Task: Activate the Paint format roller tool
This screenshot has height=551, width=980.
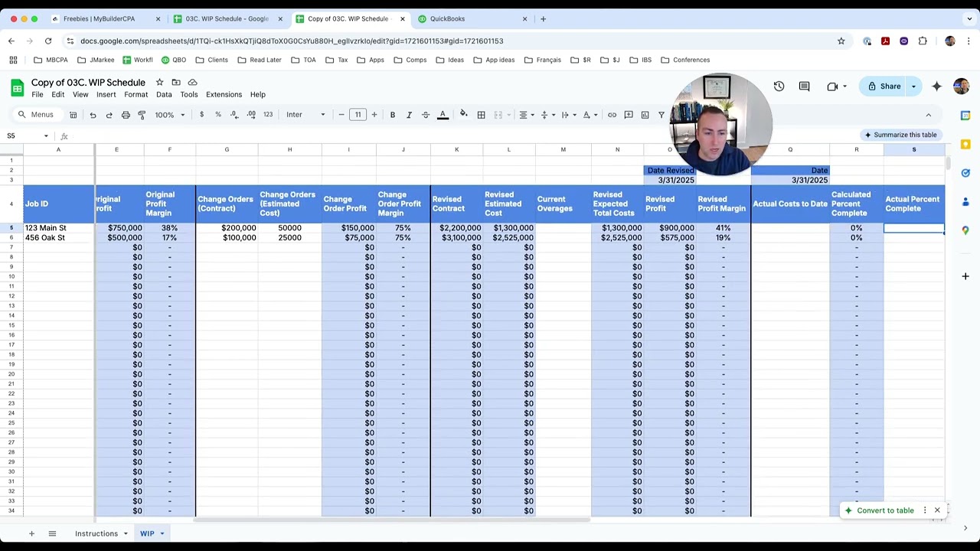Action: [x=142, y=115]
